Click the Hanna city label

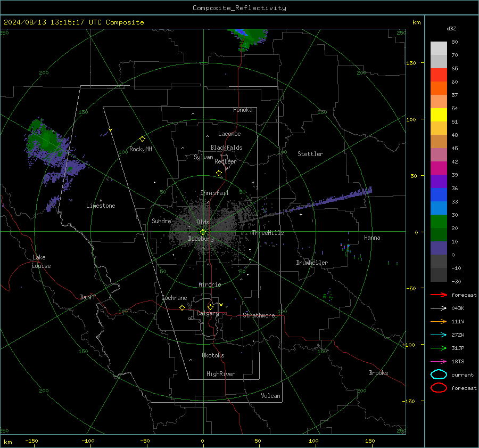[x=372, y=238]
